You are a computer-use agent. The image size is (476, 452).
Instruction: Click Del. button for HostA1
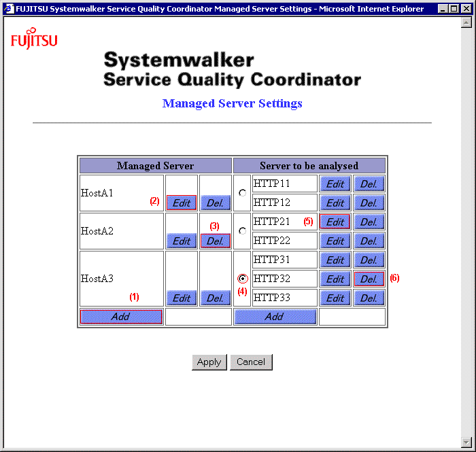[216, 203]
